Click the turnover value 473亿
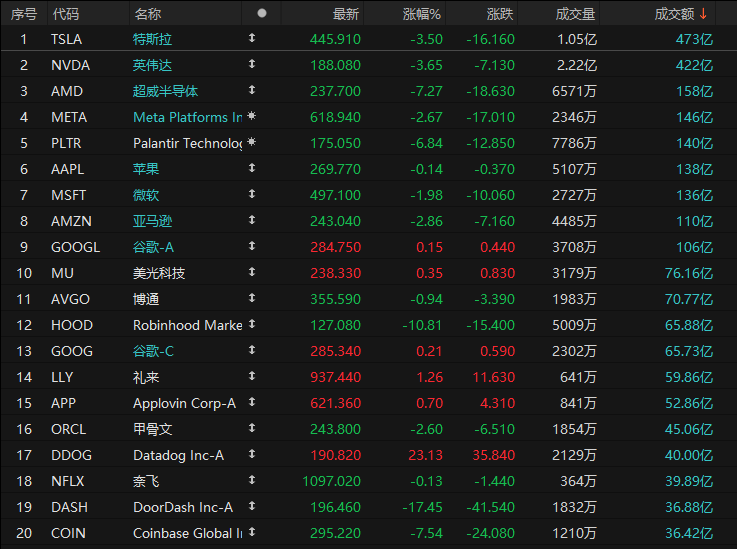 tap(694, 39)
